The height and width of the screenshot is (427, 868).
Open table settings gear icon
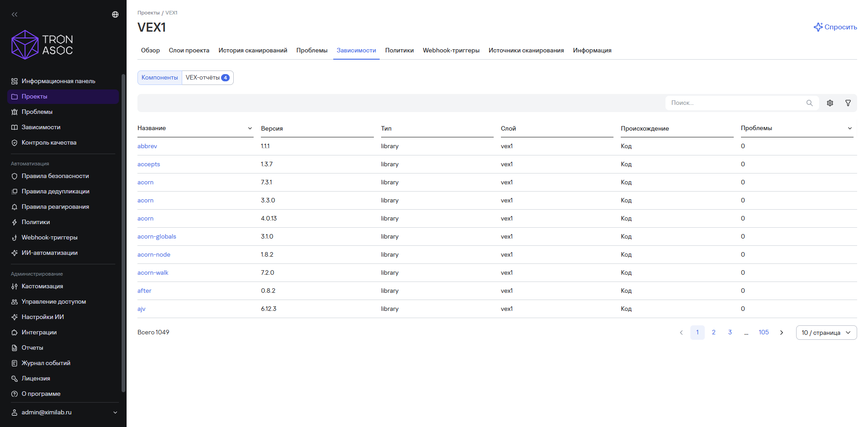[x=830, y=103]
